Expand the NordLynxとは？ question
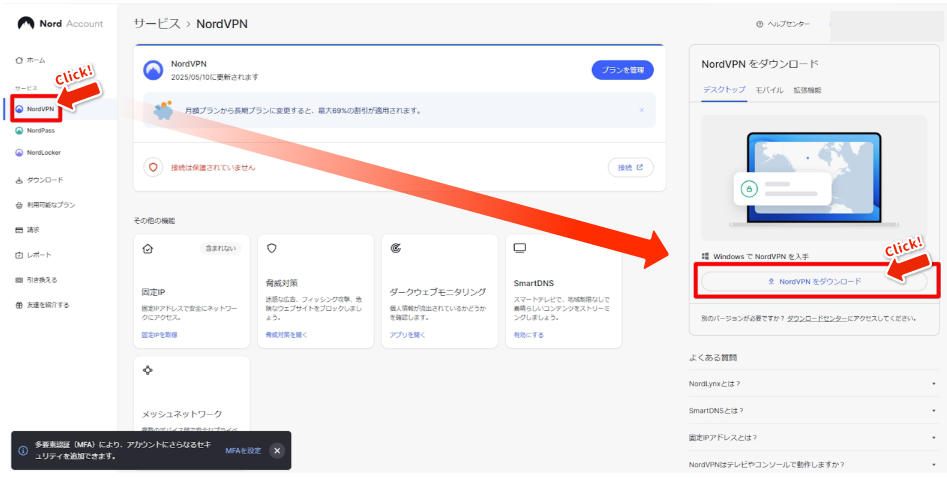 [x=812, y=383]
